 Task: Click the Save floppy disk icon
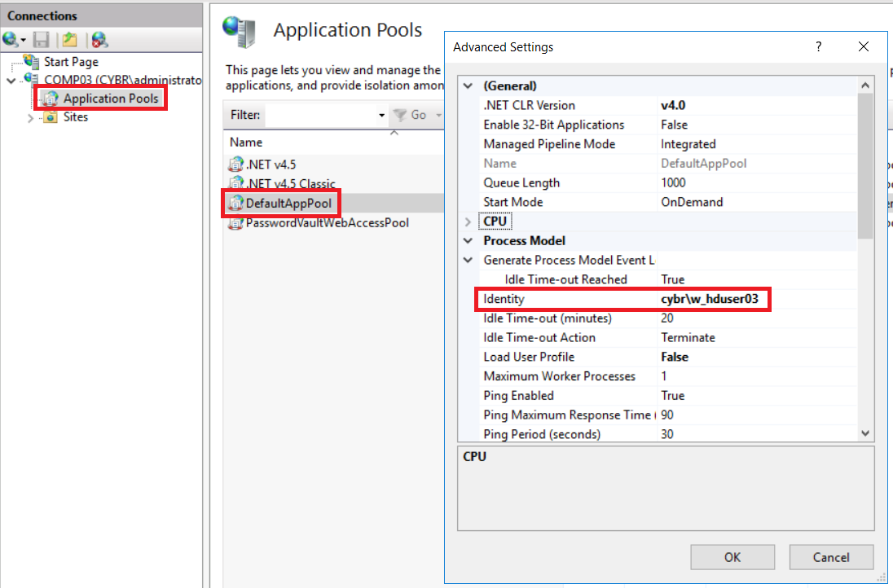[x=41, y=39]
